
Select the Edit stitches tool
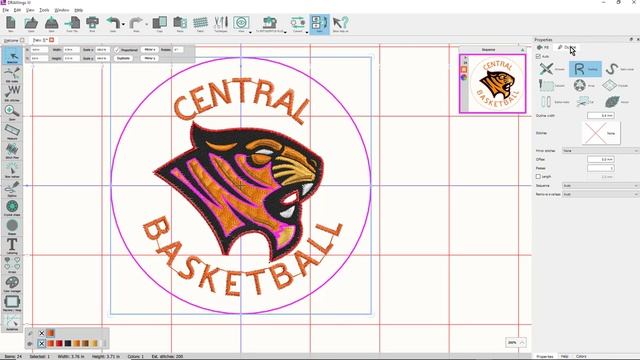(x=12, y=93)
